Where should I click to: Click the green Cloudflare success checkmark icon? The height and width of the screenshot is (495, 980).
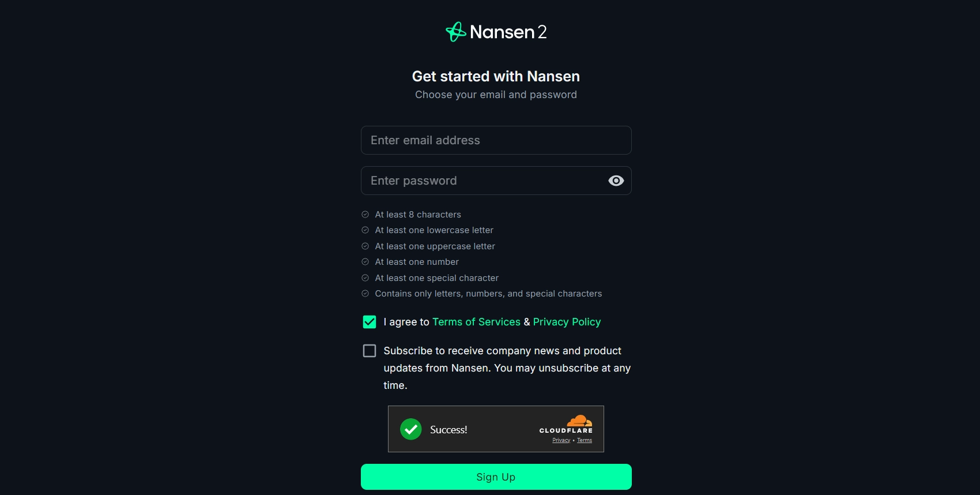coord(411,429)
